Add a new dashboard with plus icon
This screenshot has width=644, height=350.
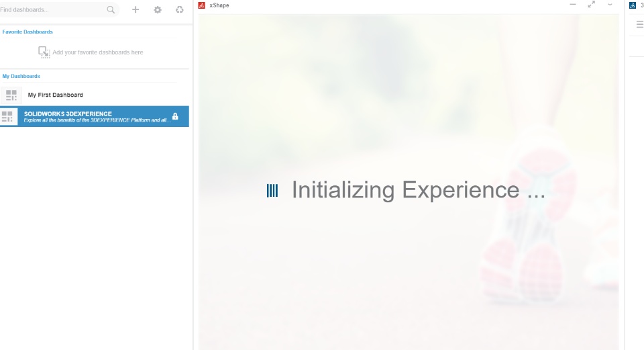(x=136, y=9)
